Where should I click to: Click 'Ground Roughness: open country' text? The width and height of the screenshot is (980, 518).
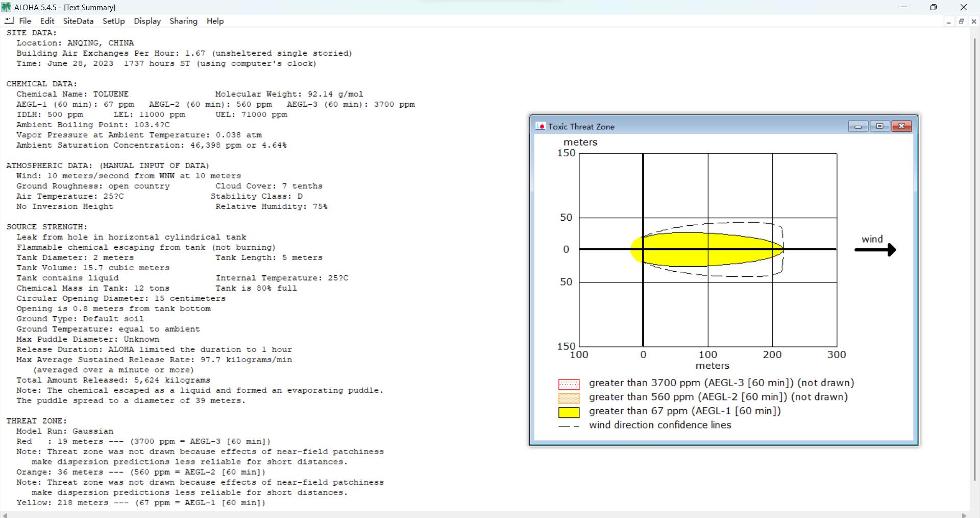pos(93,186)
